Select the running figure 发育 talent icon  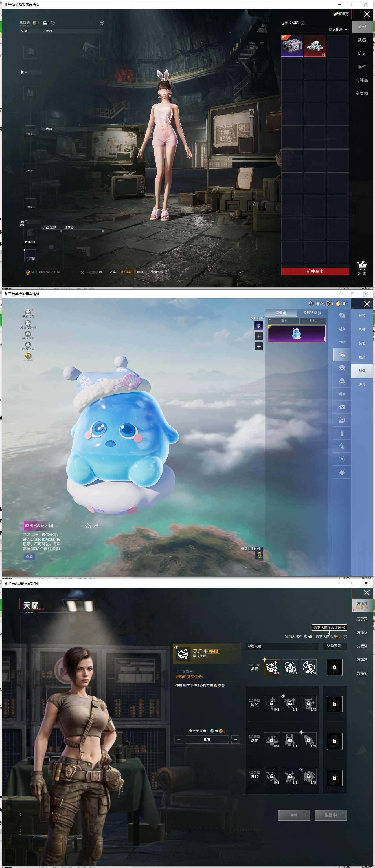coord(309,667)
